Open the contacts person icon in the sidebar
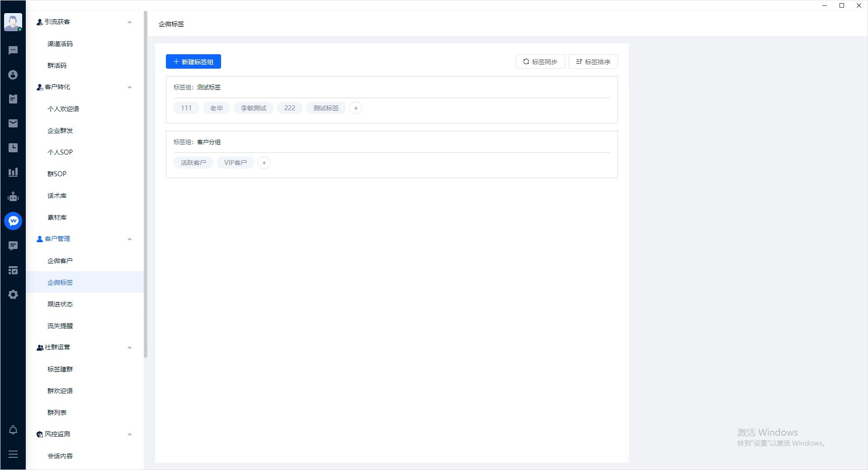 tap(13, 75)
